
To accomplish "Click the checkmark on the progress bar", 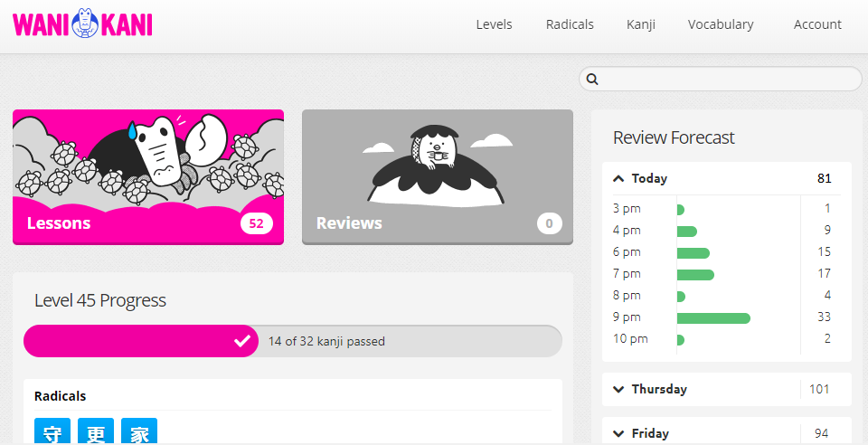I will coord(242,341).
